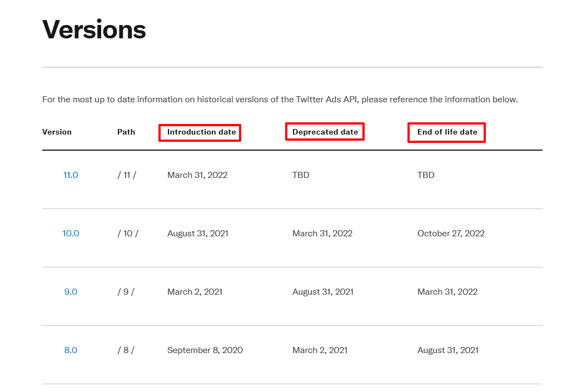Click the March 2, 2021 introduction date
This screenshot has width=577, height=392.
(195, 292)
